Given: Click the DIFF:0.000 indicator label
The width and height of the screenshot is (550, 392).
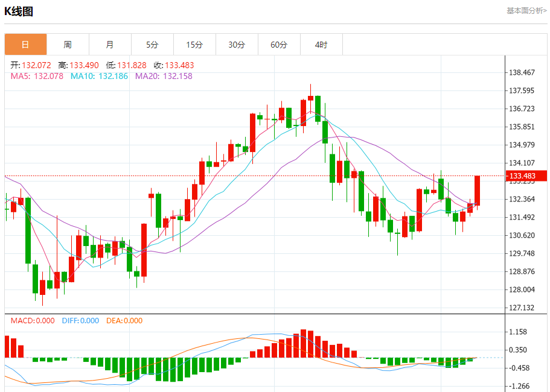Looking at the screenshot, I should click(80, 321).
